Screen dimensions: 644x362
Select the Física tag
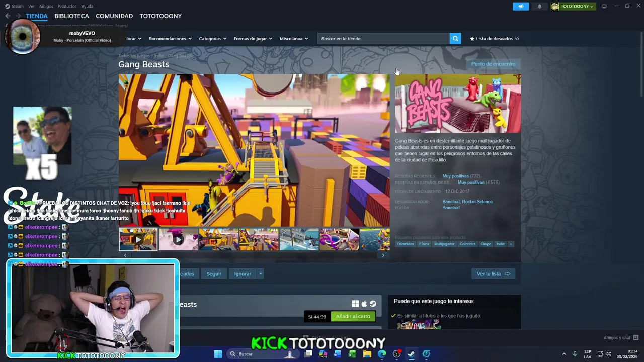(424, 244)
